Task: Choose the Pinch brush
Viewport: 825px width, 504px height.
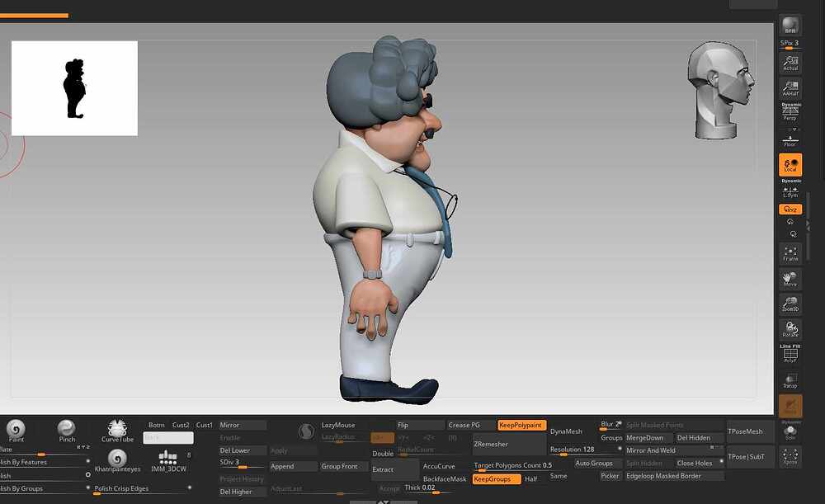Action: [x=66, y=431]
